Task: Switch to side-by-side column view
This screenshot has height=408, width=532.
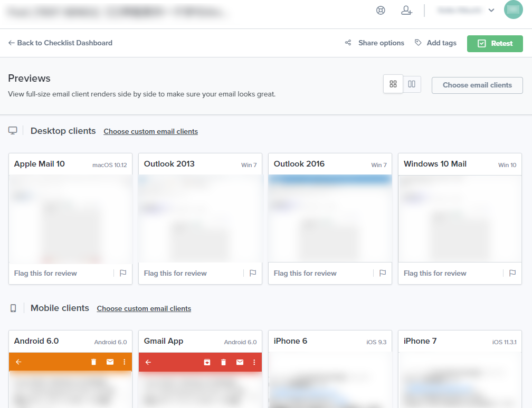Action: (x=412, y=84)
